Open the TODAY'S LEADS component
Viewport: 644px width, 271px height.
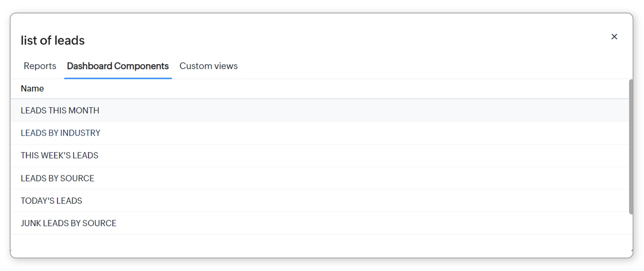click(x=51, y=201)
